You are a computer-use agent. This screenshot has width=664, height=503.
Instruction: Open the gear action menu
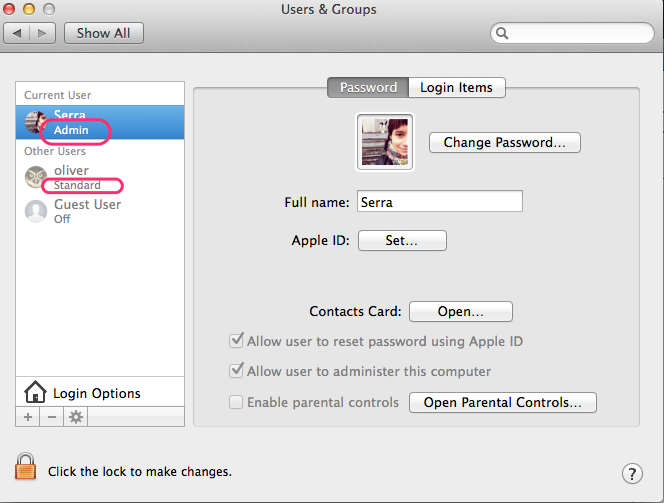76,417
